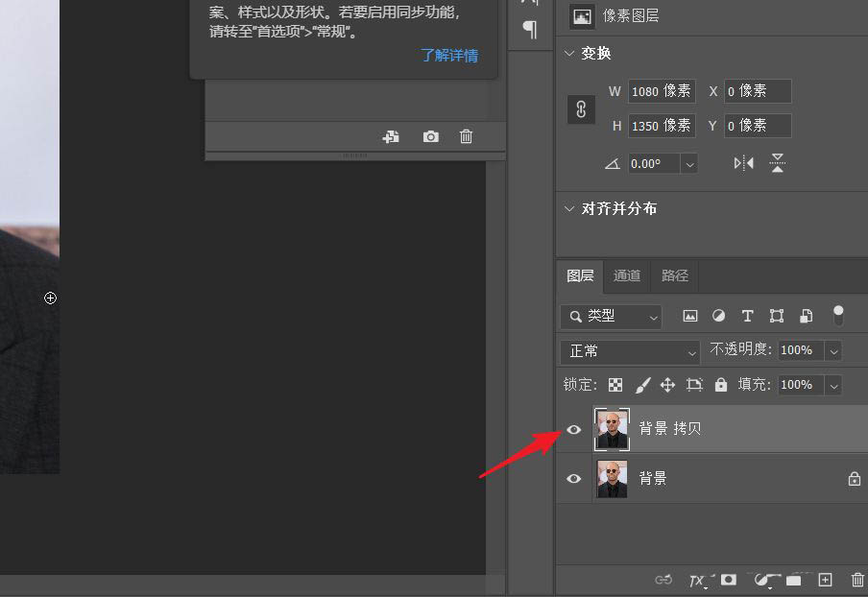The height and width of the screenshot is (597, 868).
Task: Create new layer plus icon
Action: 825,580
